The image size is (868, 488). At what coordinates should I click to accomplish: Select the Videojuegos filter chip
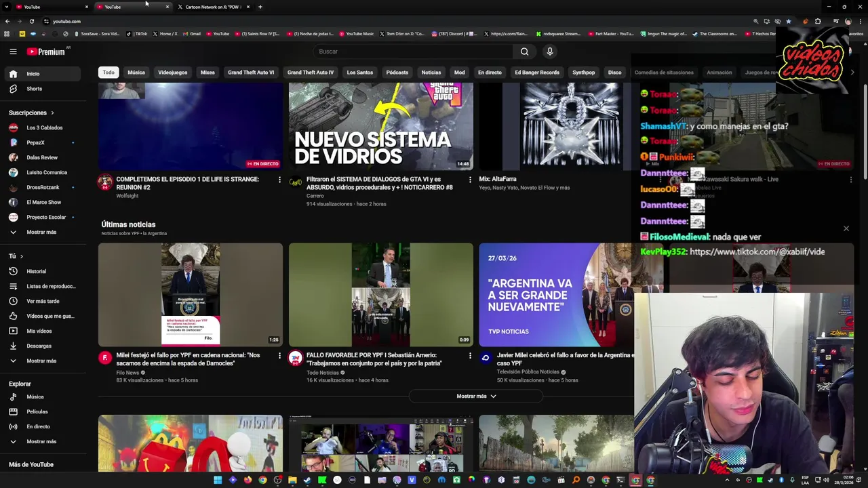172,73
